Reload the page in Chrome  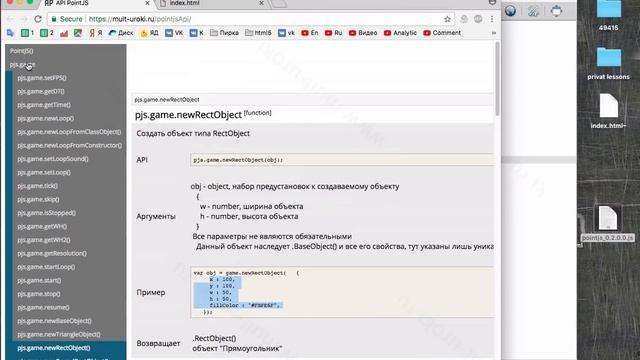(38, 19)
